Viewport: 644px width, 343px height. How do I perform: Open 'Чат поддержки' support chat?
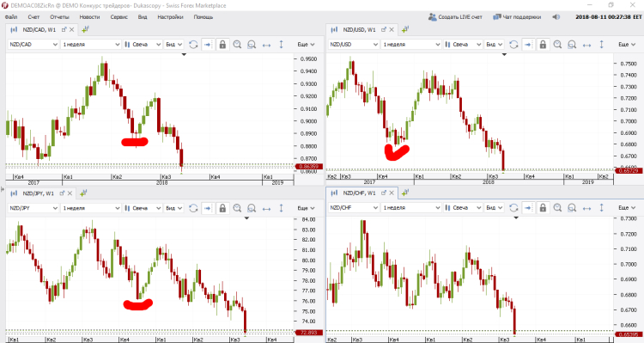point(517,17)
